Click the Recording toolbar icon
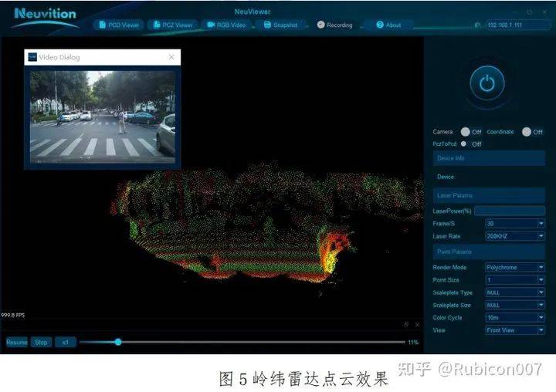Screen dimensions: 556x392 (x=320, y=25)
